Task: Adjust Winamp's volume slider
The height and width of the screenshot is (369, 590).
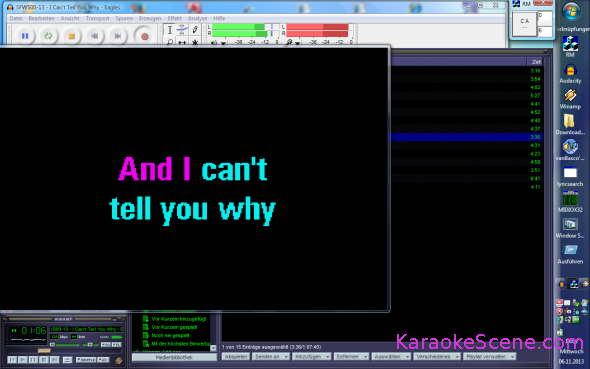Action: (64, 345)
